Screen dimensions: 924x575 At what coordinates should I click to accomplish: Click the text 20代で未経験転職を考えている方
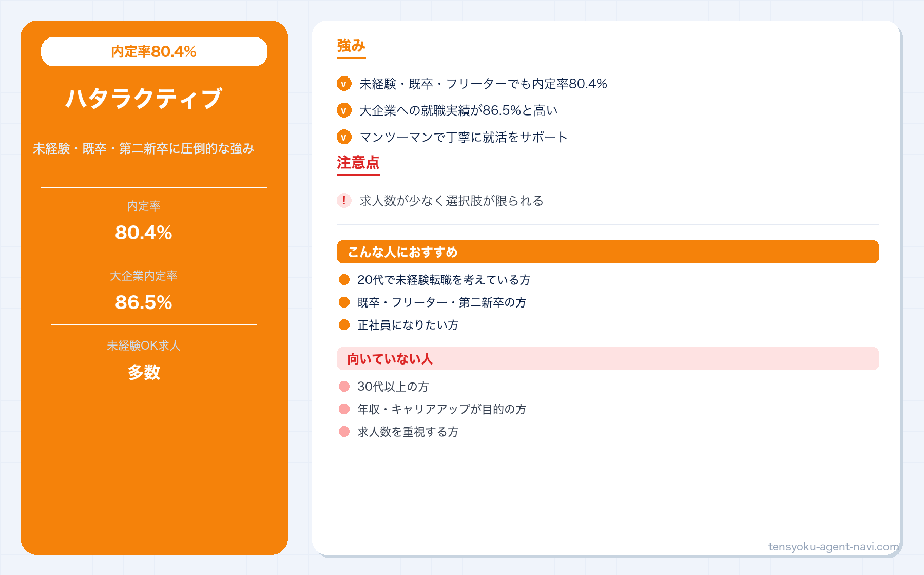click(444, 280)
